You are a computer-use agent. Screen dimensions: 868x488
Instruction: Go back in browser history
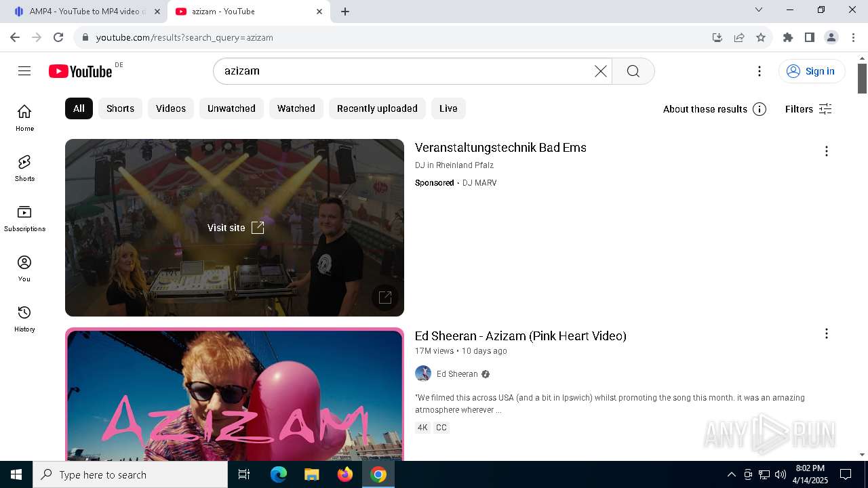click(15, 37)
